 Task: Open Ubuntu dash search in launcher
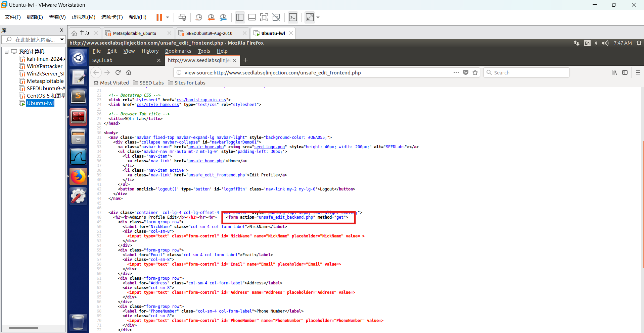[78, 58]
